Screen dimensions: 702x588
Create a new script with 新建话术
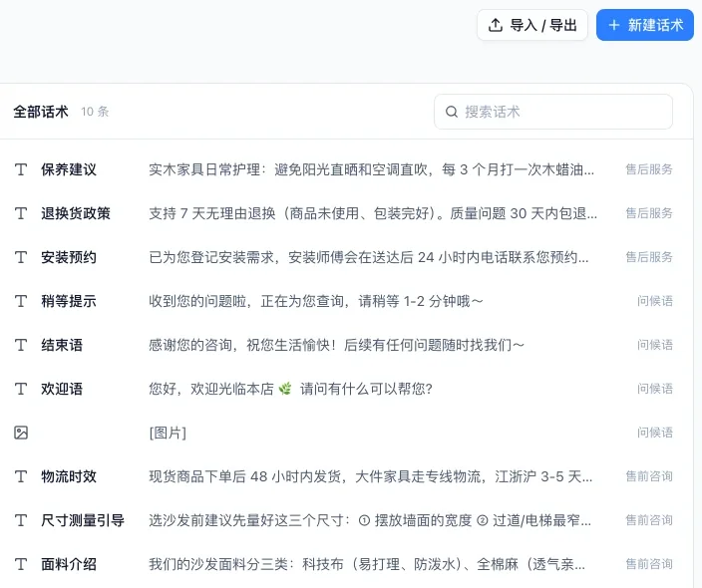tap(645, 25)
